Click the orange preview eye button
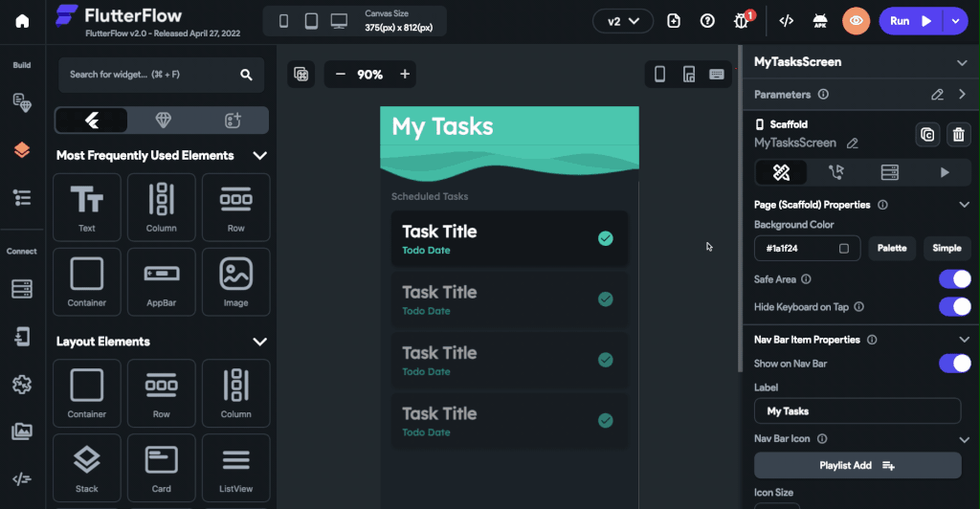 pyautogui.click(x=857, y=21)
